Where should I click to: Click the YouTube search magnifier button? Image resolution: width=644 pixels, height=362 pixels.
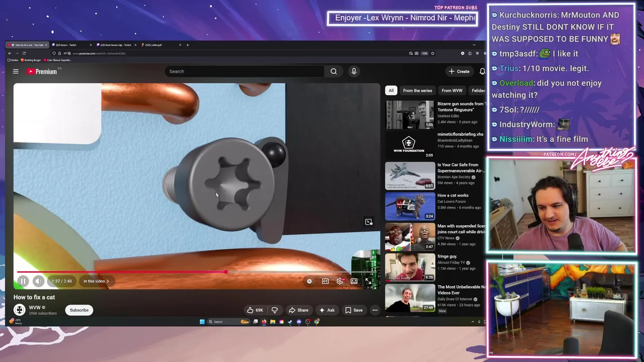(x=334, y=71)
